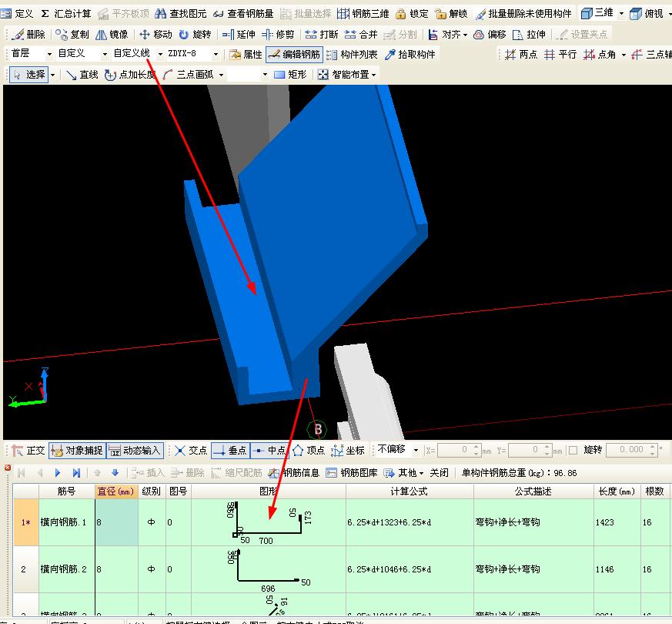Viewport: 672px width, 624px height.
Task: Toggle 坐标 coordinate snap
Action: point(348,451)
